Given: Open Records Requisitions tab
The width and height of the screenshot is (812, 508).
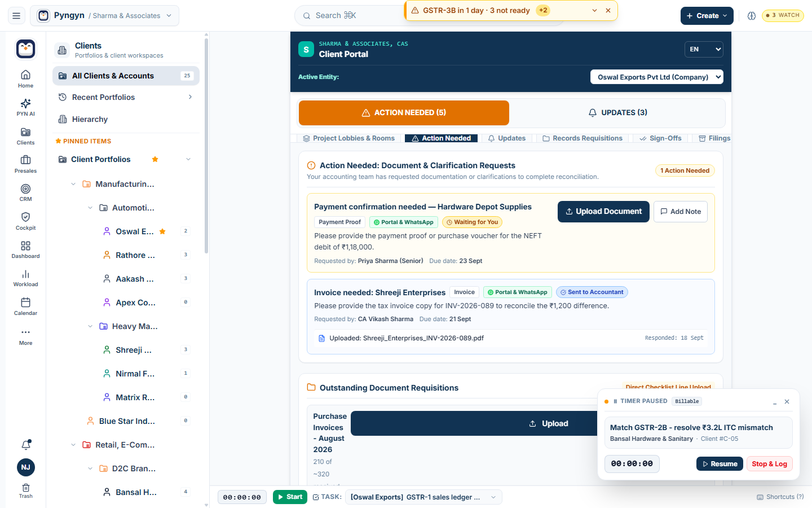Looking at the screenshot, I should tap(582, 138).
